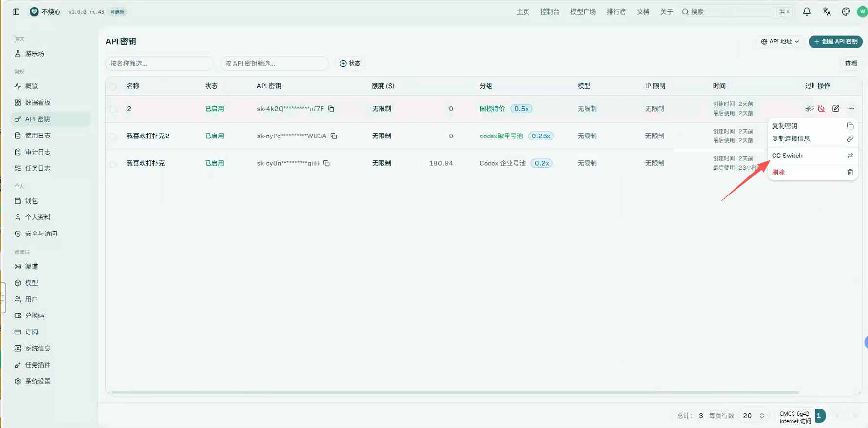Viewport: 868px width, 428px height.
Task: Open the theme palette icon
Action: click(846, 12)
